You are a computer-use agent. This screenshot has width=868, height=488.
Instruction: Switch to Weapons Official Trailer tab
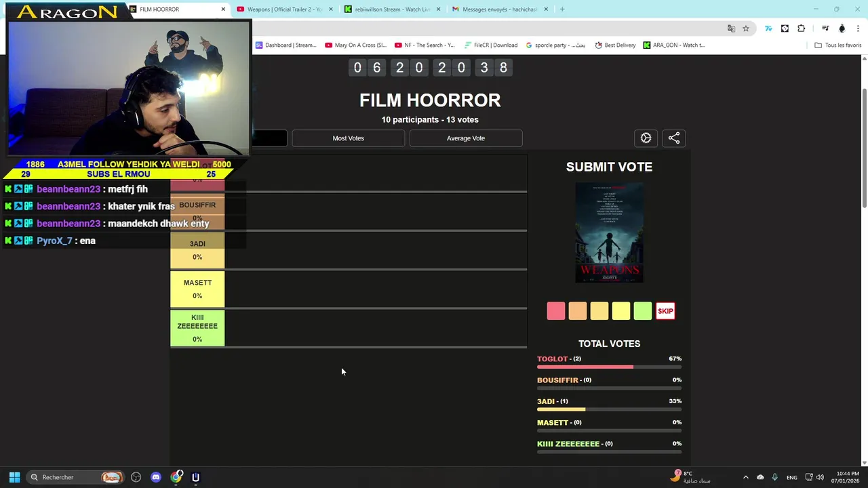284,9
